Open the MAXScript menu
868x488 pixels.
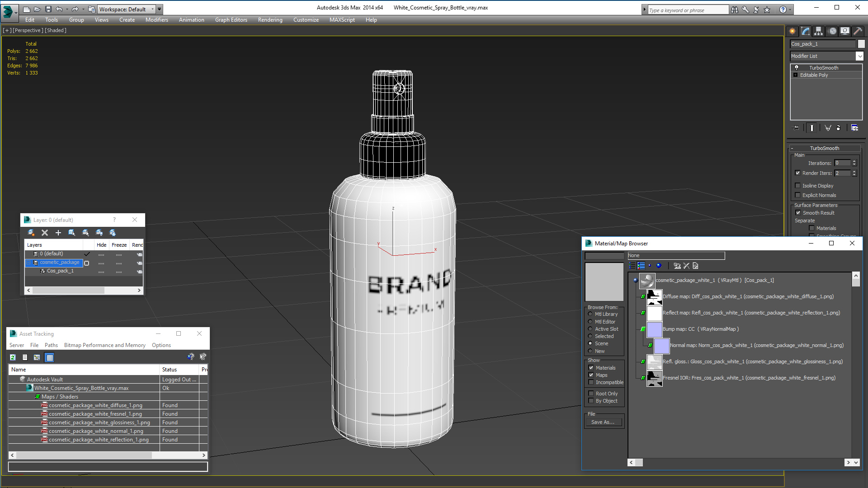342,20
